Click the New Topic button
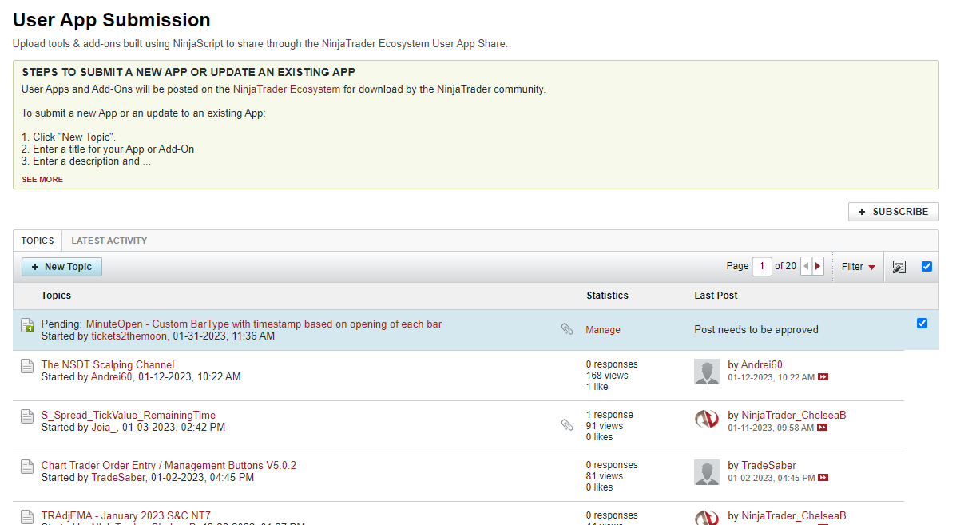980x525 pixels. (61, 266)
